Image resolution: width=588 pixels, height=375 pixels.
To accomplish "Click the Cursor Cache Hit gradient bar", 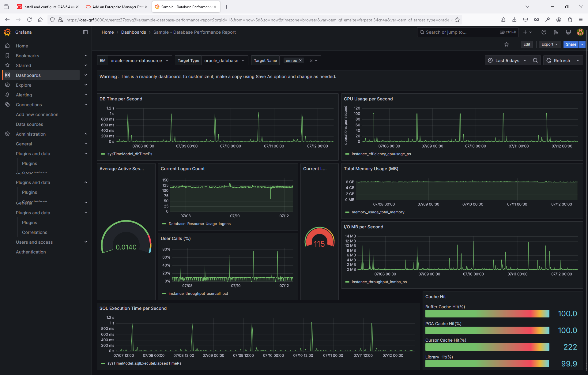I will point(487,347).
